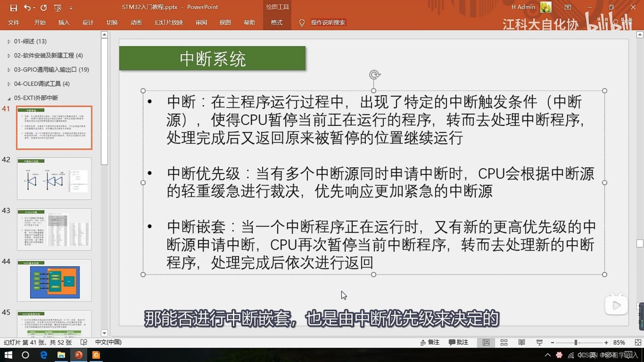The image size is (644, 362).
Task: Click the fit slide to window icon
Action: click(638, 342)
